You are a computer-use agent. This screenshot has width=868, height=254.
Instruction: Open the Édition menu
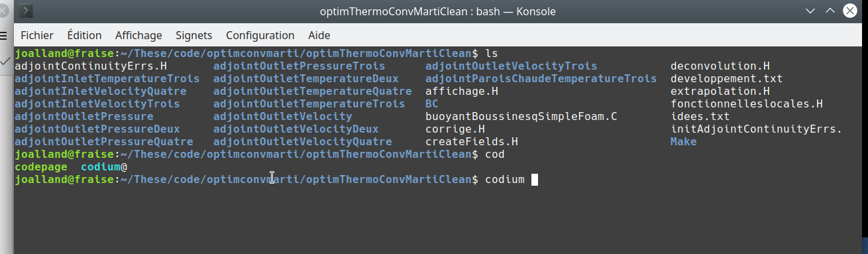click(84, 35)
